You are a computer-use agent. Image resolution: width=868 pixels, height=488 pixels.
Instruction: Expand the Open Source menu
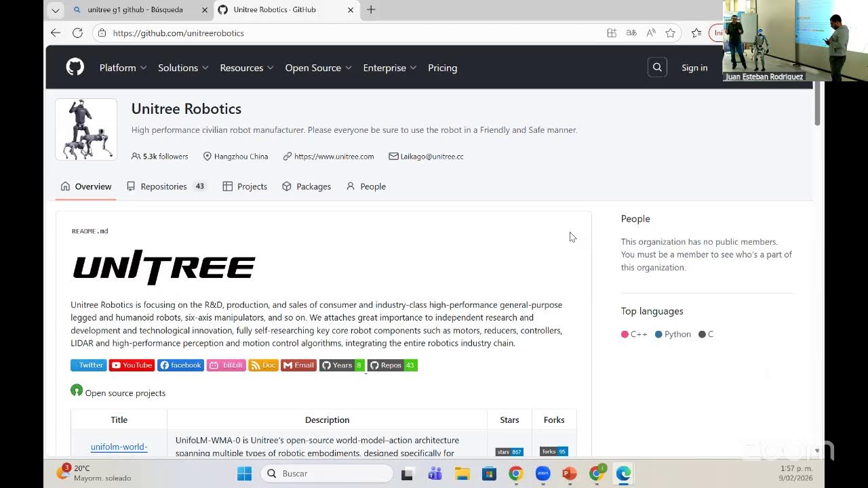(318, 68)
